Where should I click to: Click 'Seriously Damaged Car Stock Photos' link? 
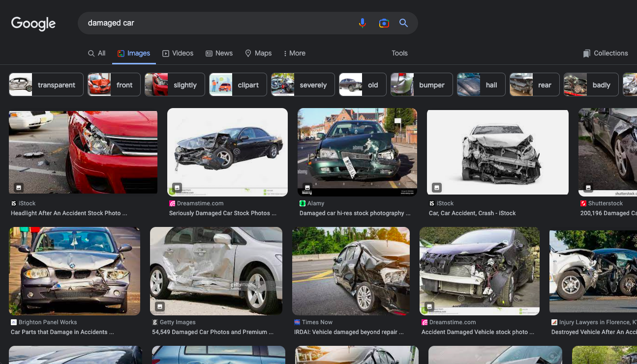(223, 213)
